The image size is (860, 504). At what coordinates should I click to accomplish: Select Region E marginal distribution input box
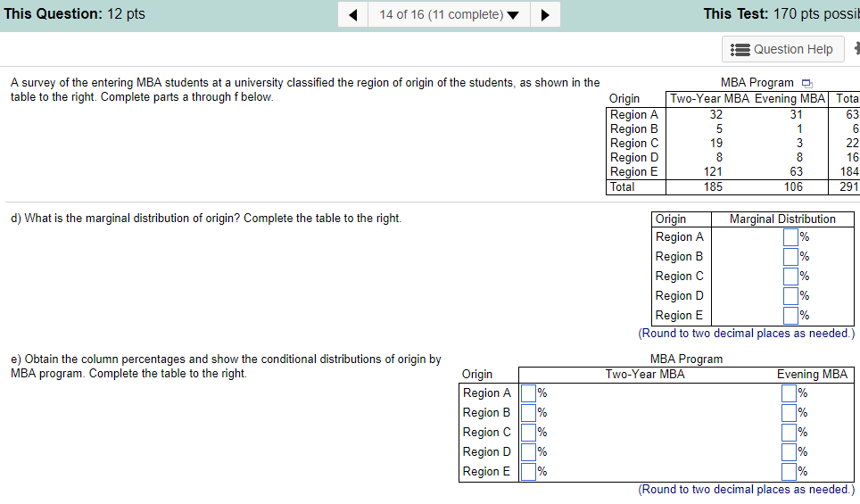790,316
